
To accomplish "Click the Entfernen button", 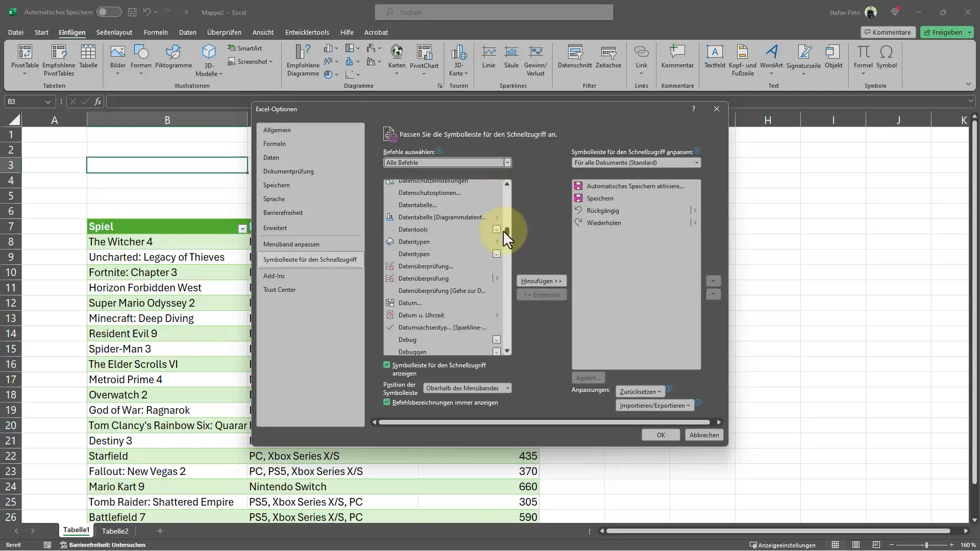I will (541, 295).
